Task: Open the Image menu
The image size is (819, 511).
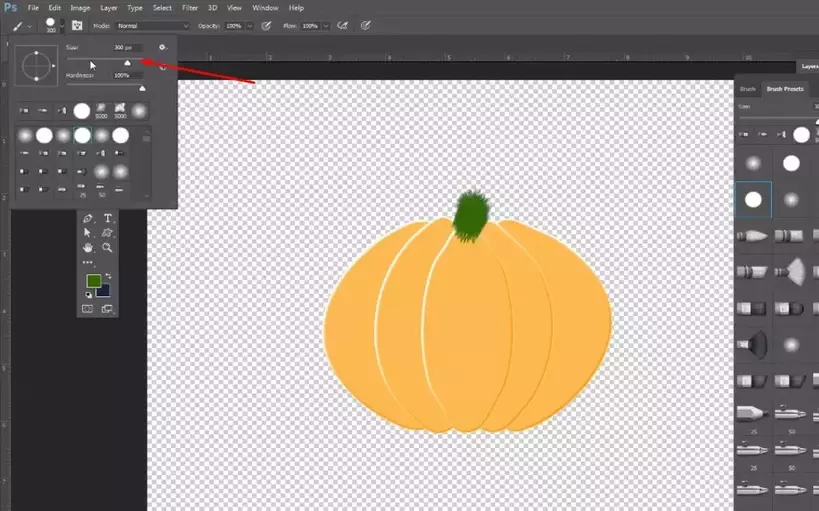Action: click(80, 8)
